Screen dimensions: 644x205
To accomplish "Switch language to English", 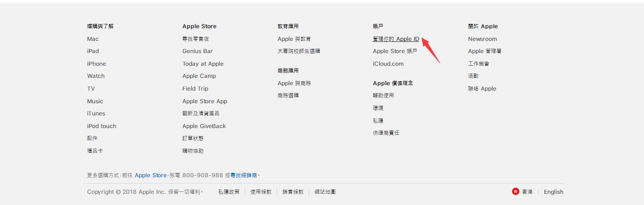I will coord(553,192).
